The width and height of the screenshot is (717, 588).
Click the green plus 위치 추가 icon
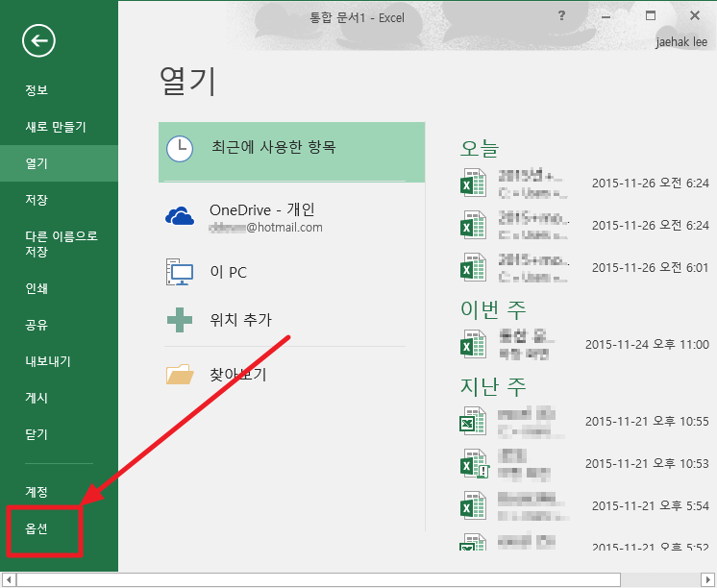pyautogui.click(x=179, y=320)
